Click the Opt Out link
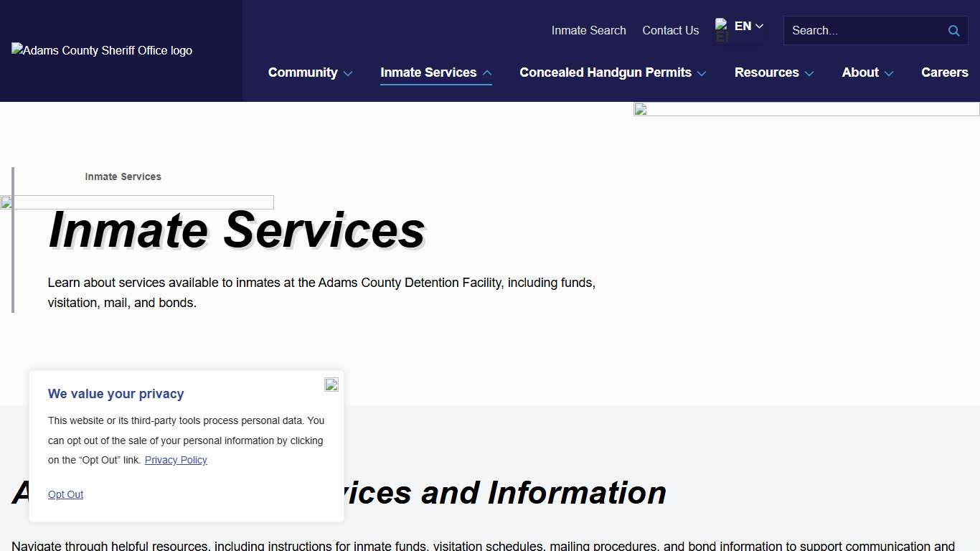Screen dimensions: 980x551 point(65,494)
